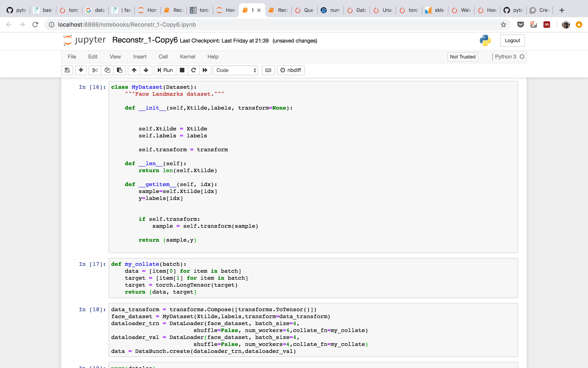Click inside cell In [18] data_transform code

[x=313, y=330]
